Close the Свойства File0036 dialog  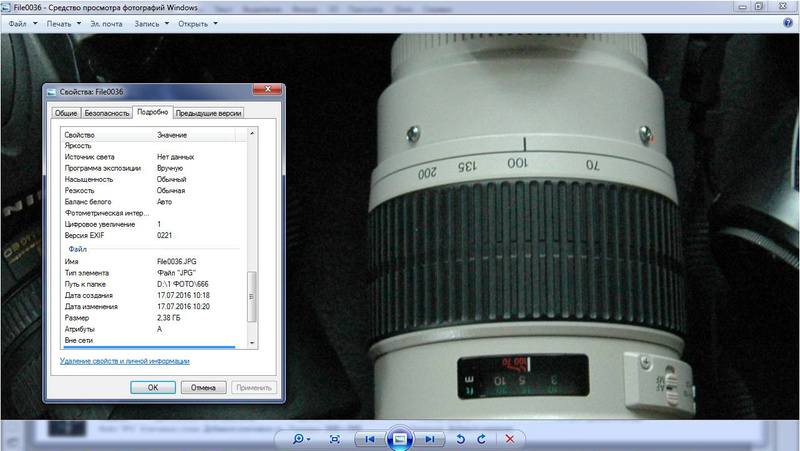coord(267,89)
